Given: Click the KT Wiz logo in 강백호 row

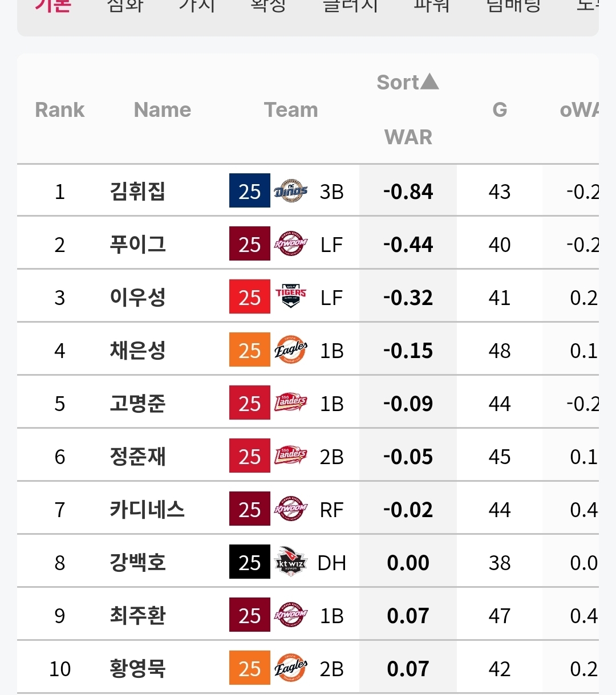Looking at the screenshot, I should 290,562.
